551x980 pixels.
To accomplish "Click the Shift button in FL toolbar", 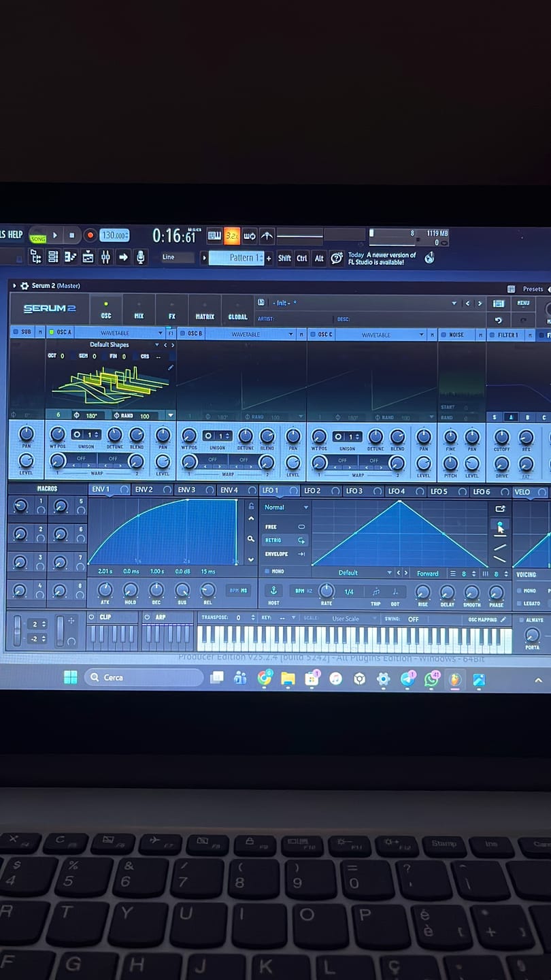I will pyautogui.click(x=284, y=258).
